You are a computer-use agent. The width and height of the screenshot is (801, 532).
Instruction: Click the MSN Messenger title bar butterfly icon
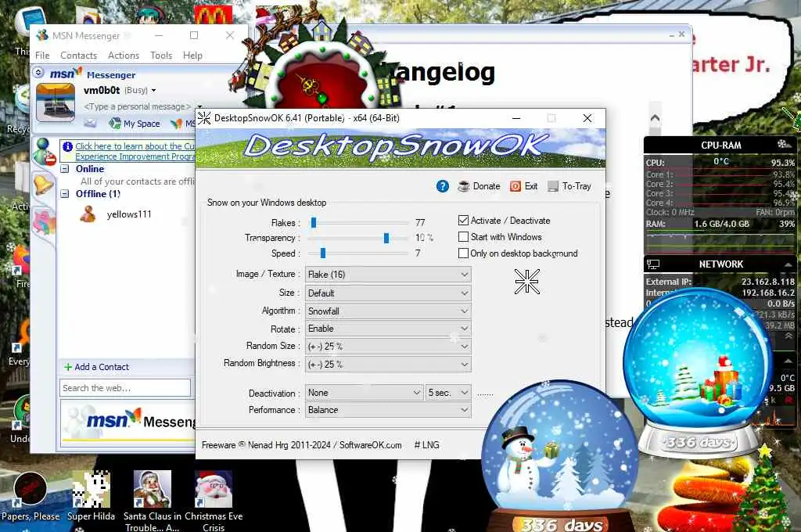[x=42, y=35]
